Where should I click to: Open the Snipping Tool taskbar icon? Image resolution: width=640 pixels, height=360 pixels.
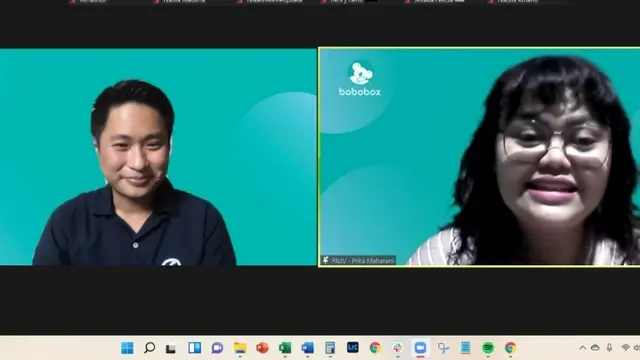click(x=443, y=348)
